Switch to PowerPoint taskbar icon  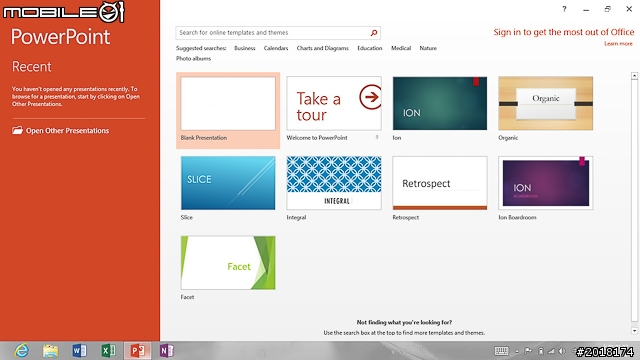138,351
